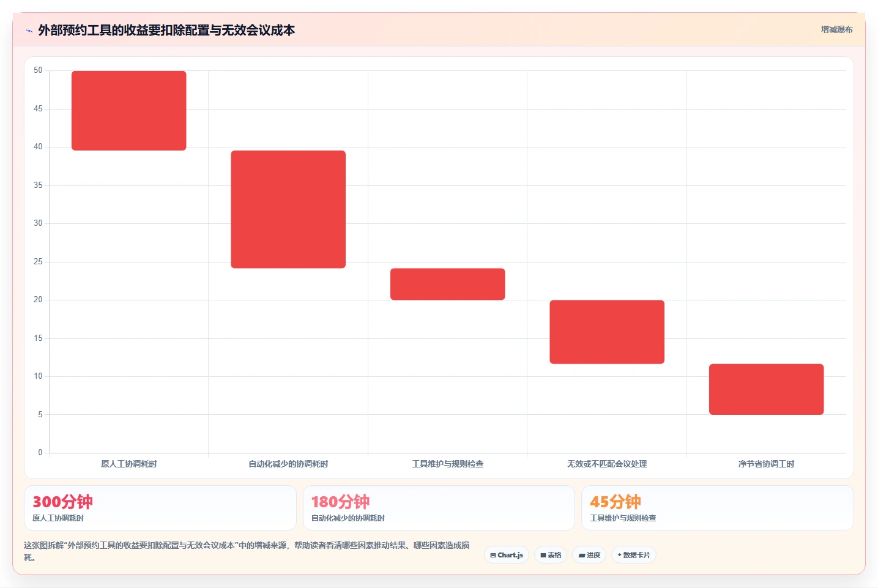Click the 原人工协调耗时 waterfall bar
The image size is (878, 588).
129,111
